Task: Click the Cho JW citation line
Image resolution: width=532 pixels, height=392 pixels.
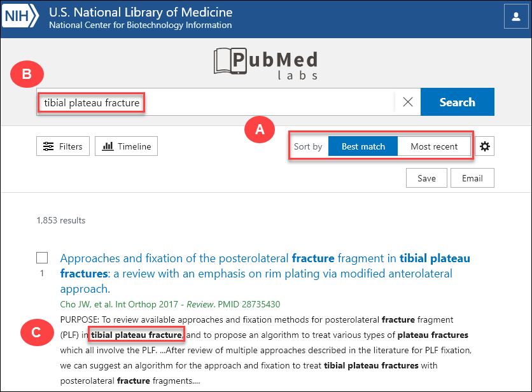Action: tap(170, 304)
